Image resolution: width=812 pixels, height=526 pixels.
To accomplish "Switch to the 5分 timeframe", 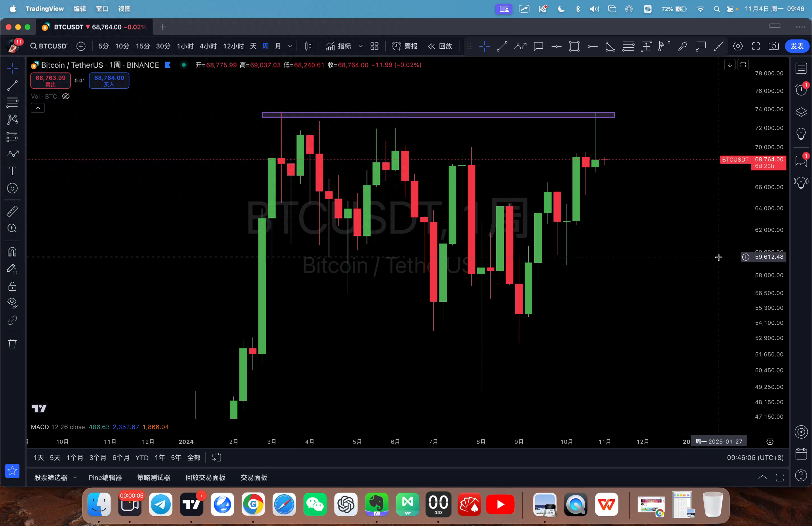I will pyautogui.click(x=103, y=46).
